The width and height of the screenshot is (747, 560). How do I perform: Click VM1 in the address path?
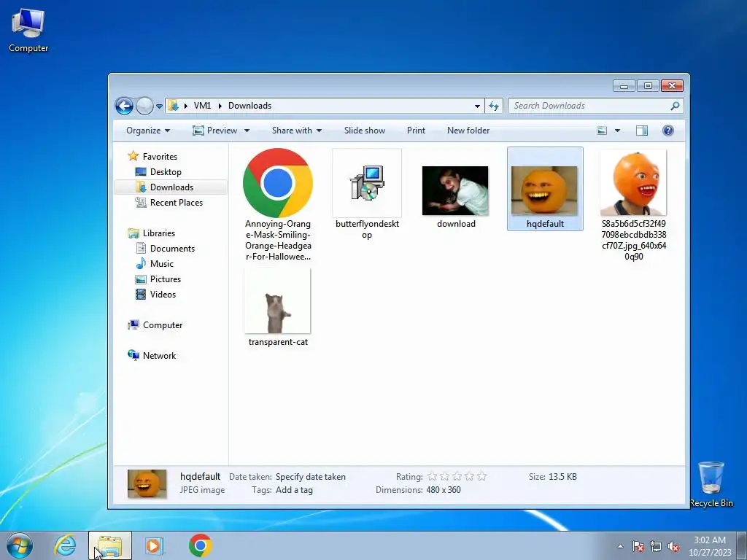click(203, 106)
